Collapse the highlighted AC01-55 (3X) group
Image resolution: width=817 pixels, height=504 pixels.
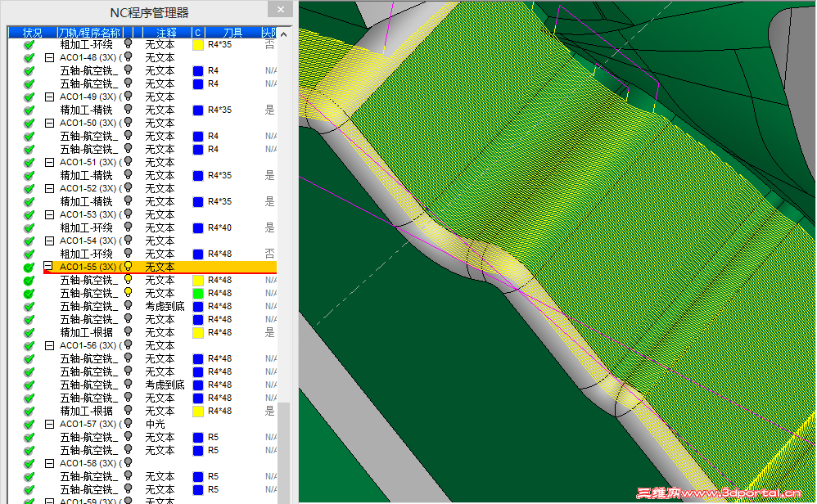click(x=48, y=266)
